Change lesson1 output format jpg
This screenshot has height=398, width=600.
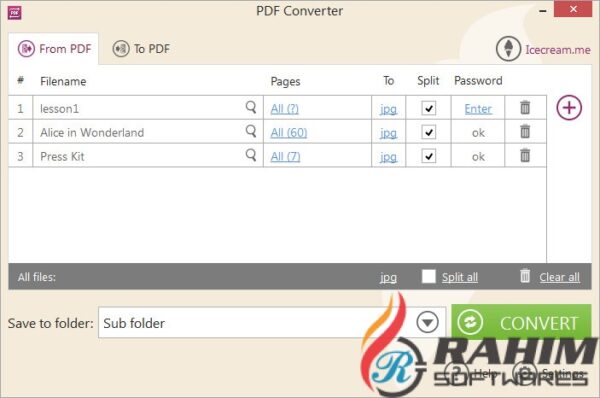coord(388,109)
